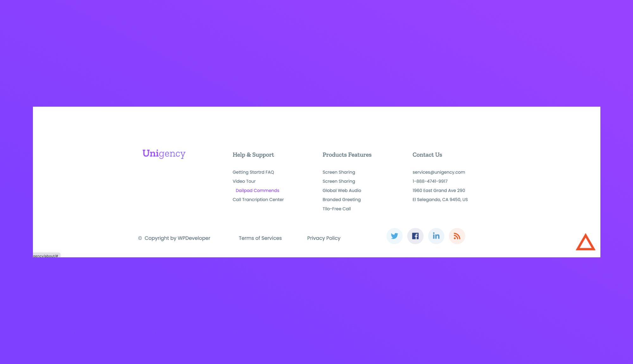Select Screen Sharing product feature
This screenshot has width=633, height=364.
(x=339, y=172)
